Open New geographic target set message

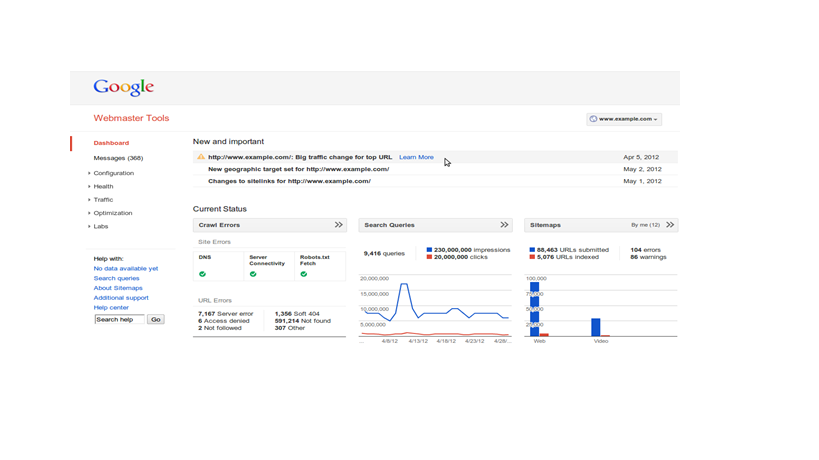point(299,169)
